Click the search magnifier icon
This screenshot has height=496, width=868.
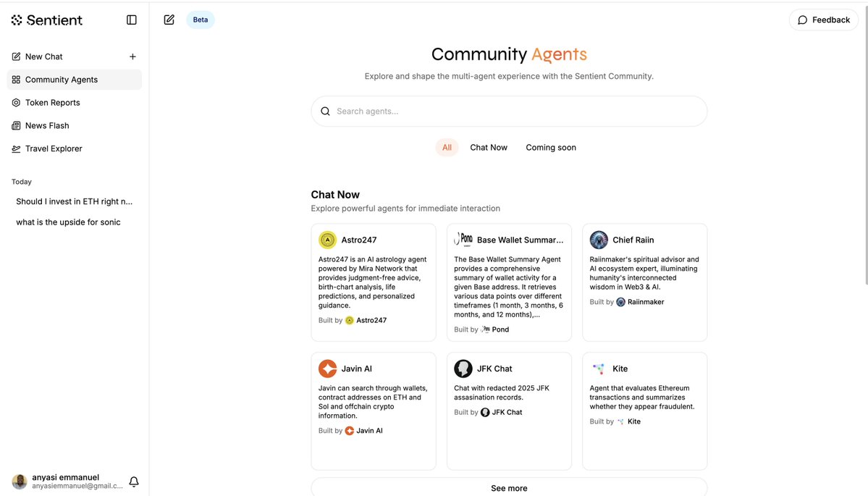click(x=326, y=112)
